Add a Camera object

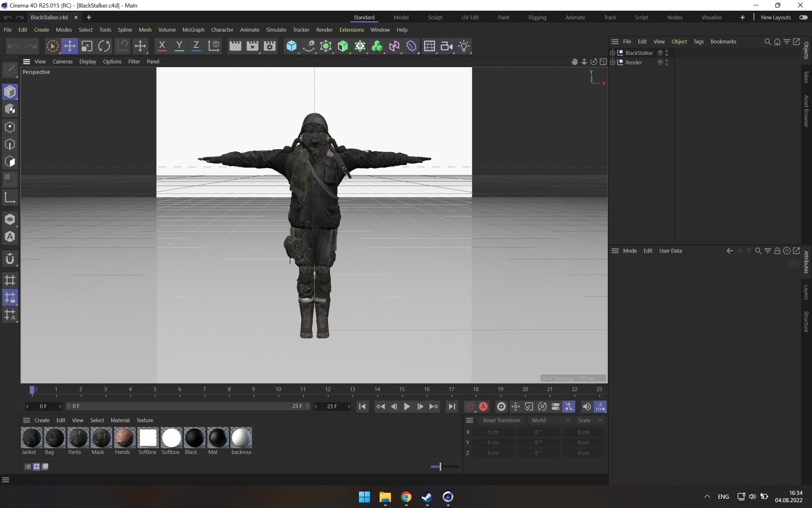point(446,46)
